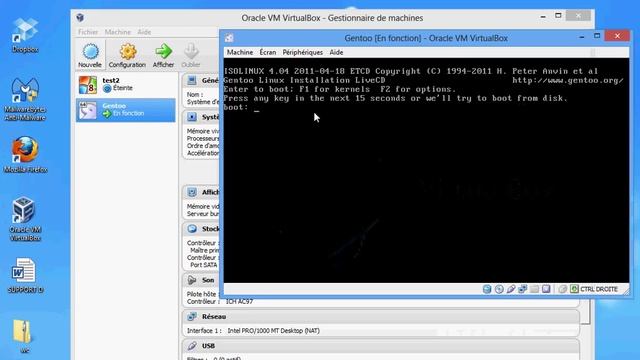Click the Nouvelle toolbar button in VirtualBox manager
The image size is (640, 360).
[x=90, y=55]
